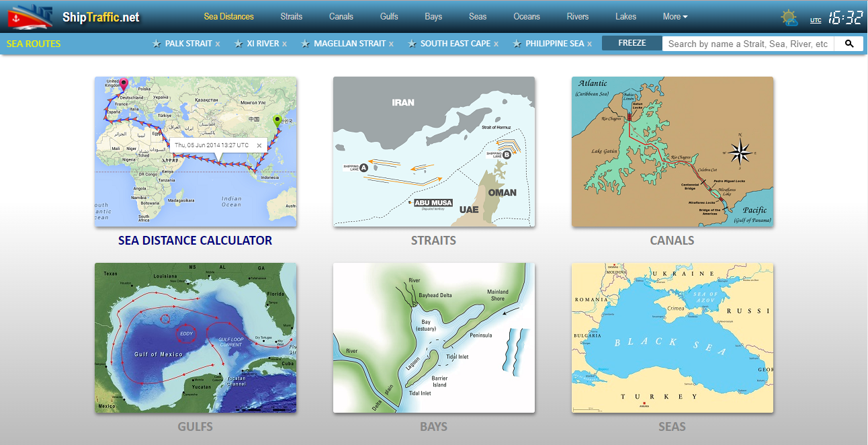Open the BAYS map thumbnail
868x445 pixels.
[433, 338]
